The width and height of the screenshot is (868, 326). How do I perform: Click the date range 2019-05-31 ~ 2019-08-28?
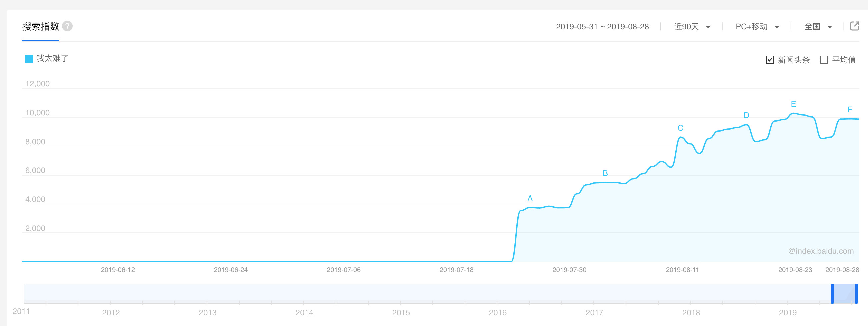[x=602, y=27]
